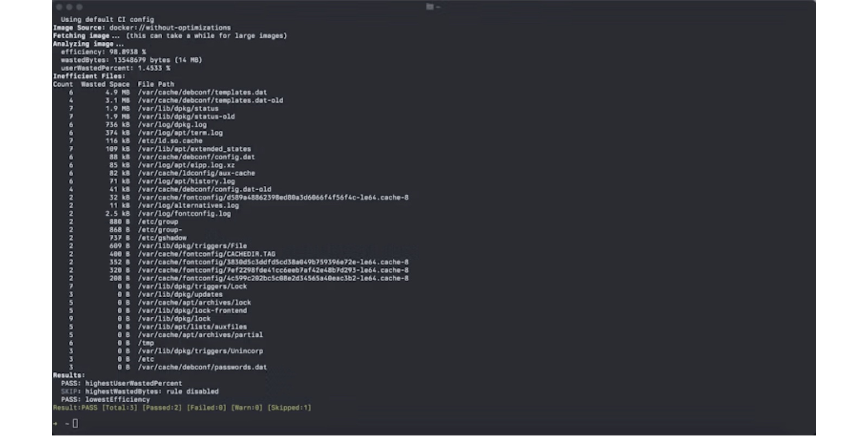The height and width of the screenshot is (436, 868).
Task: Click the /etc/gshadow file path
Action: (162, 238)
